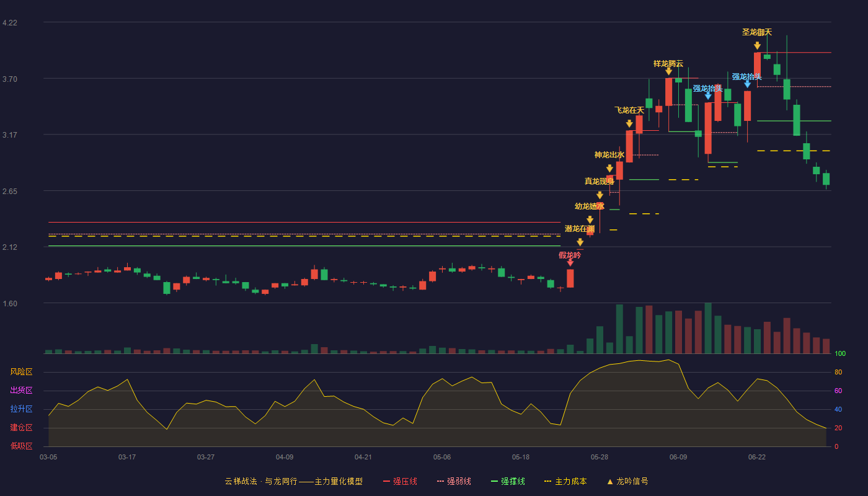The height and width of the screenshot is (496, 868).
Task: Click the blue 40 indicator axis value
Action: coord(838,409)
